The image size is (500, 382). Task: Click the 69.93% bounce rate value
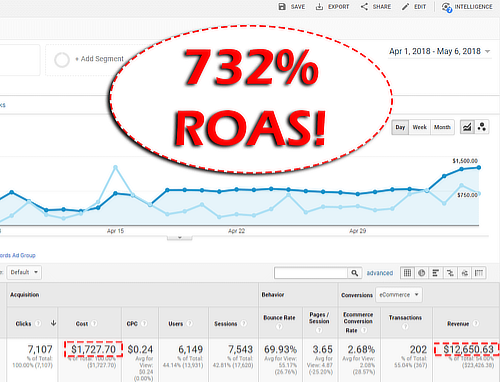point(280,349)
